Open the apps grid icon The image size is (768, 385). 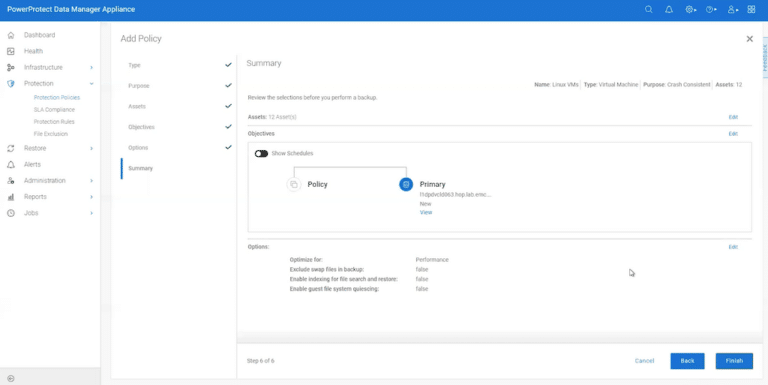click(x=751, y=9)
